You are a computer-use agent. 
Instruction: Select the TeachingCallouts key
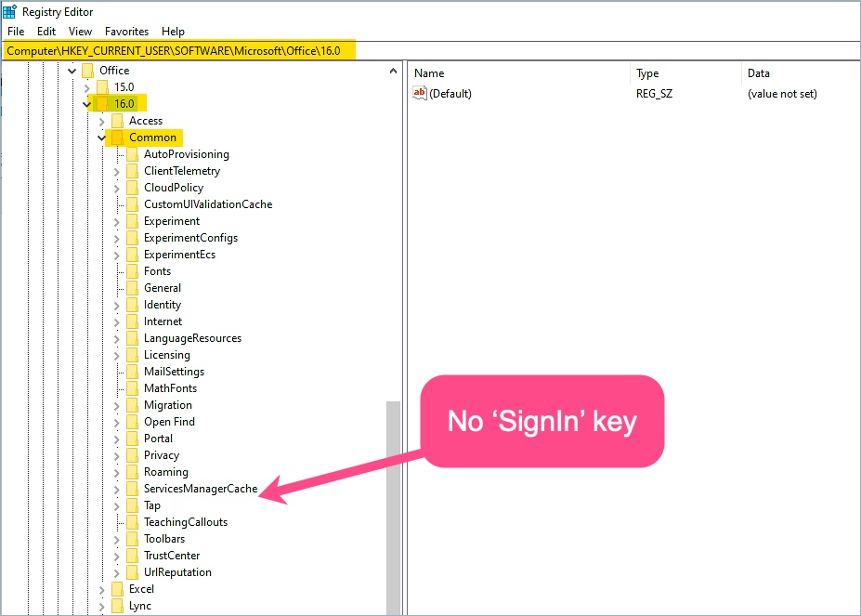(186, 522)
